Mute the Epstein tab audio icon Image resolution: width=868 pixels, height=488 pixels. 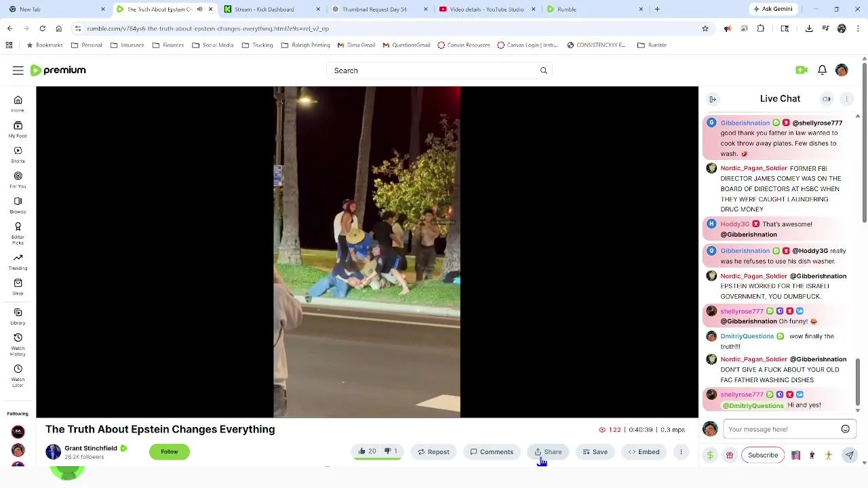pyautogui.click(x=199, y=9)
